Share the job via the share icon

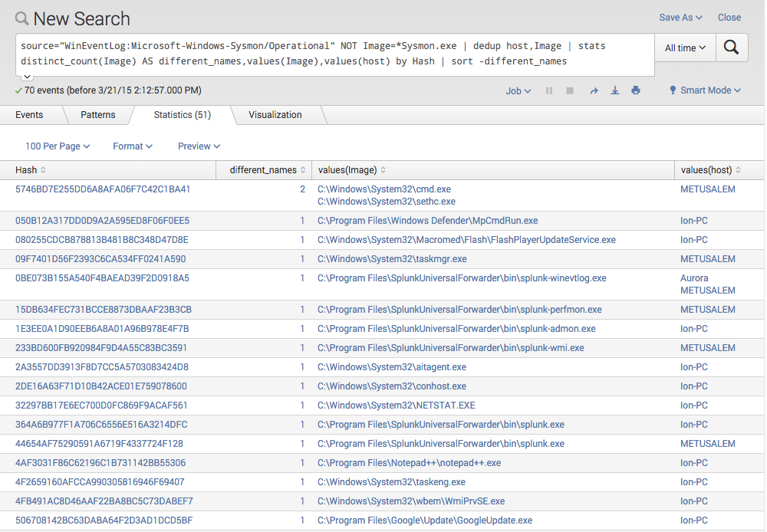[594, 90]
